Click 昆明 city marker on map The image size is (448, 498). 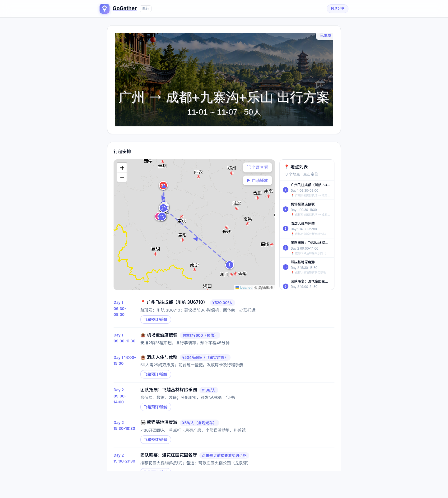(x=156, y=254)
